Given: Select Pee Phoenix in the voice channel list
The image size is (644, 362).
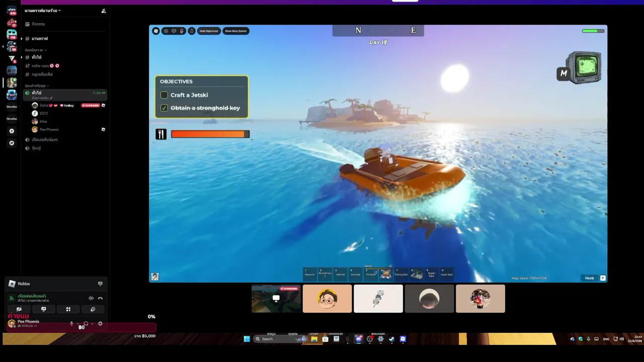Looking at the screenshot, I should click(68, 130).
